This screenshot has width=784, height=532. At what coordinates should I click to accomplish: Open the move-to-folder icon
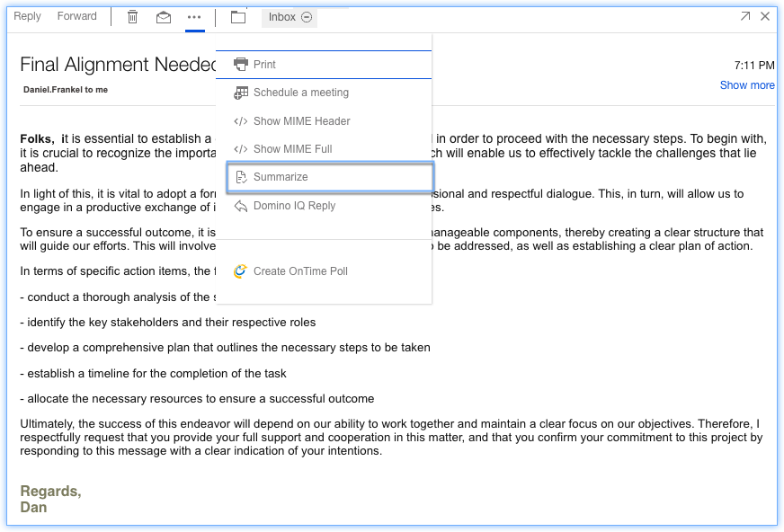click(x=238, y=17)
